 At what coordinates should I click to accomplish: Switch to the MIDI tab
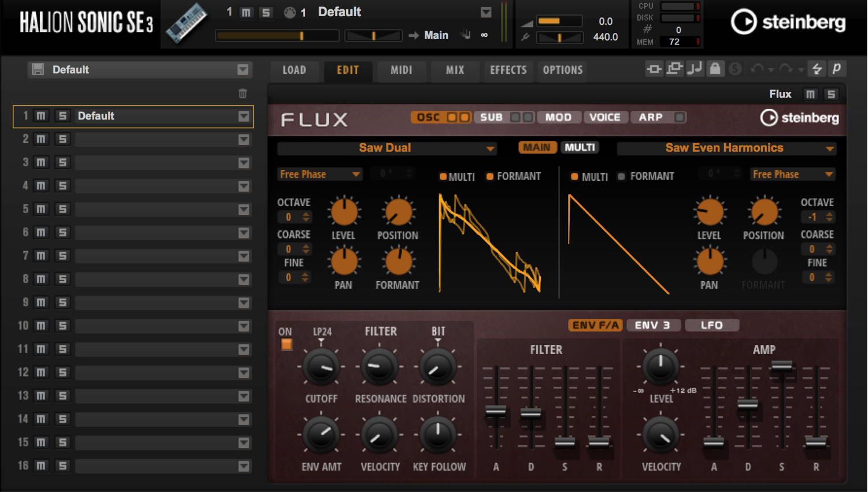[x=401, y=70]
